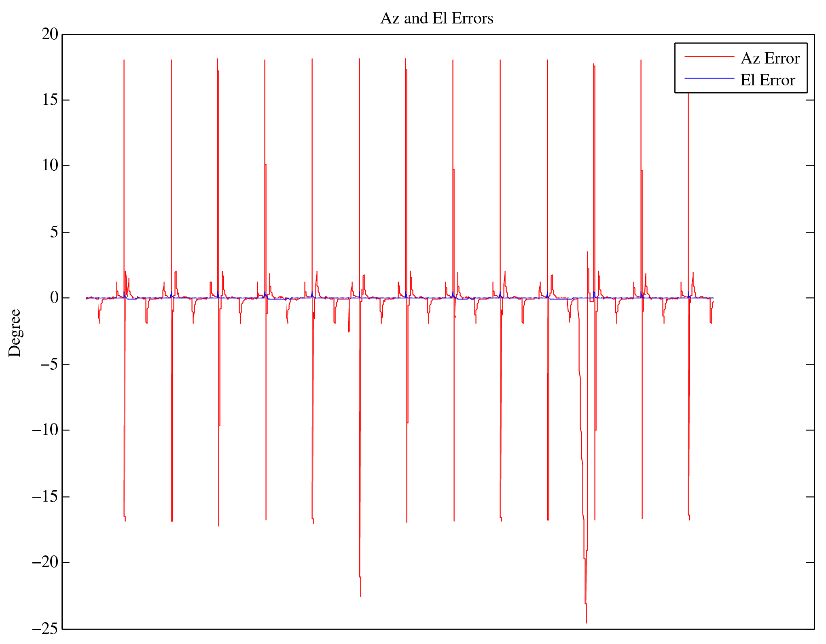
Task: Select the Az Error legend label
Action: point(770,59)
